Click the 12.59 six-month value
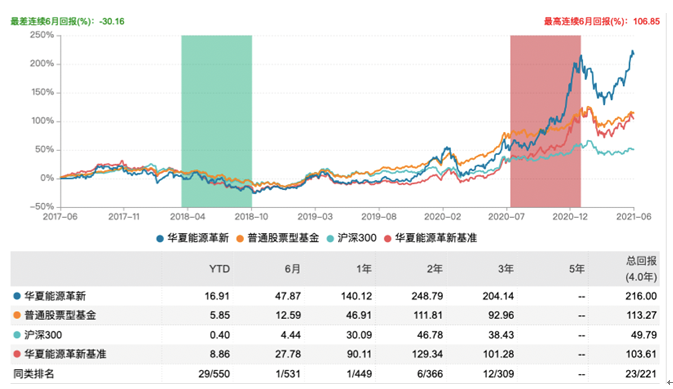Viewport: 673px width, 389px height. click(288, 316)
